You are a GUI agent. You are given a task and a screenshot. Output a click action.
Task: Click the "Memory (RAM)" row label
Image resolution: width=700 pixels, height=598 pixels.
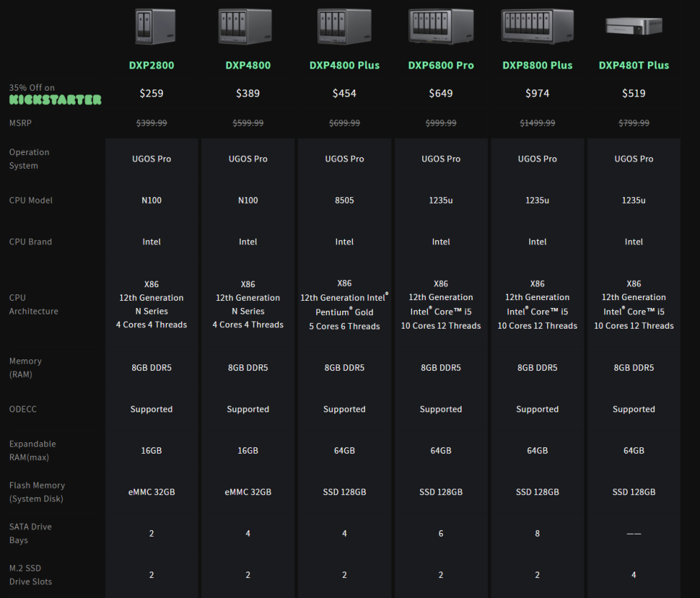click(26, 367)
